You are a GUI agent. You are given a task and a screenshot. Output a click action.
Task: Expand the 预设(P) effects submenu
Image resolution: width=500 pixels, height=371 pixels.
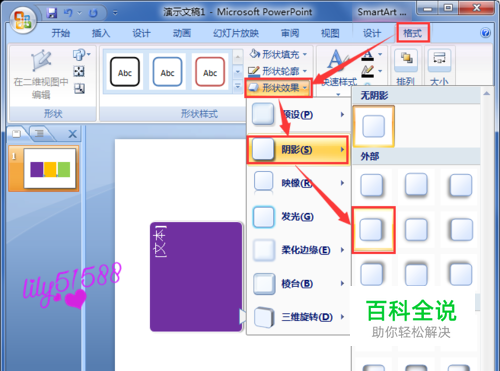(x=298, y=115)
